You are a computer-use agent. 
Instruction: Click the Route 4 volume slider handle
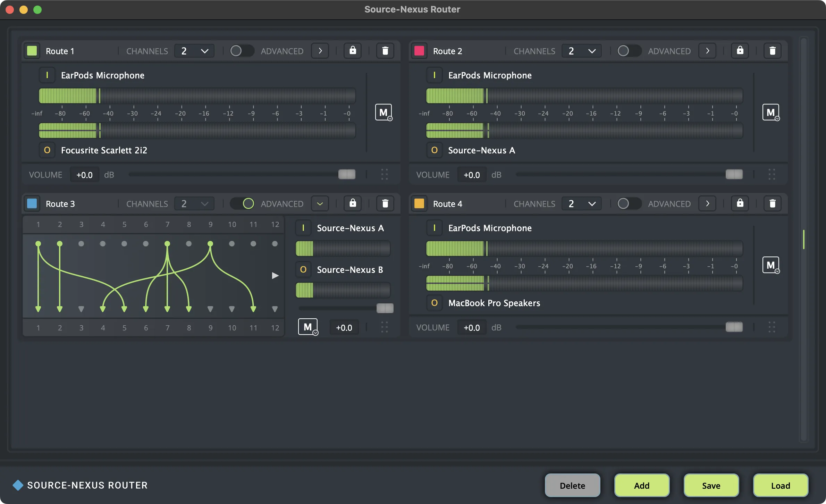click(734, 327)
